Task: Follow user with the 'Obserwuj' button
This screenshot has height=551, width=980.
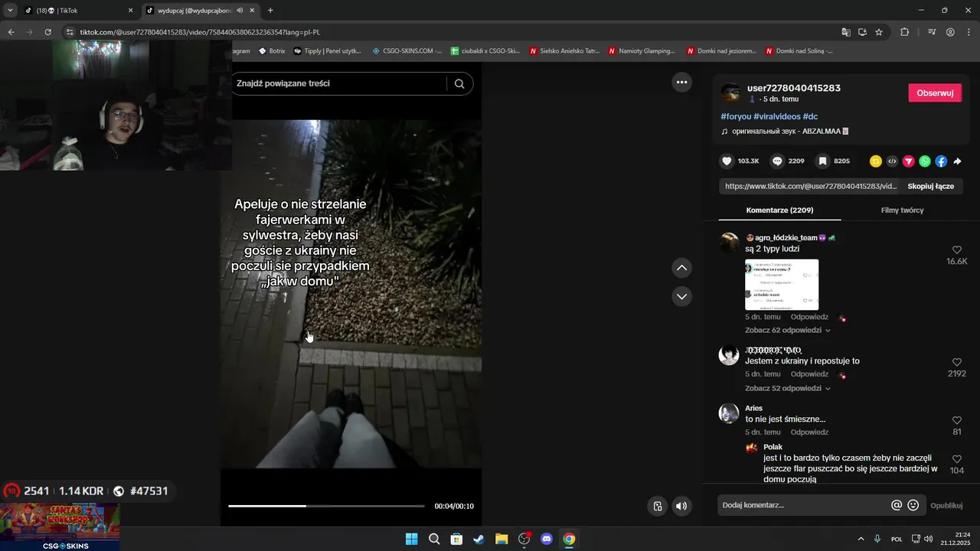Action: coord(935,93)
